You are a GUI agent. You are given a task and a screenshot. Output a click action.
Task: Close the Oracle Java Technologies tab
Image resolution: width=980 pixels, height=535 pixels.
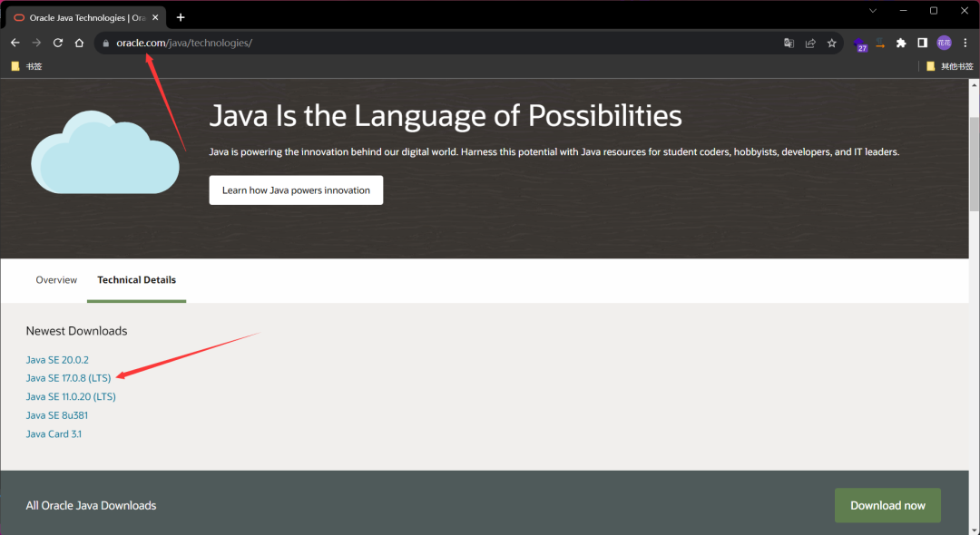(156, 17)
